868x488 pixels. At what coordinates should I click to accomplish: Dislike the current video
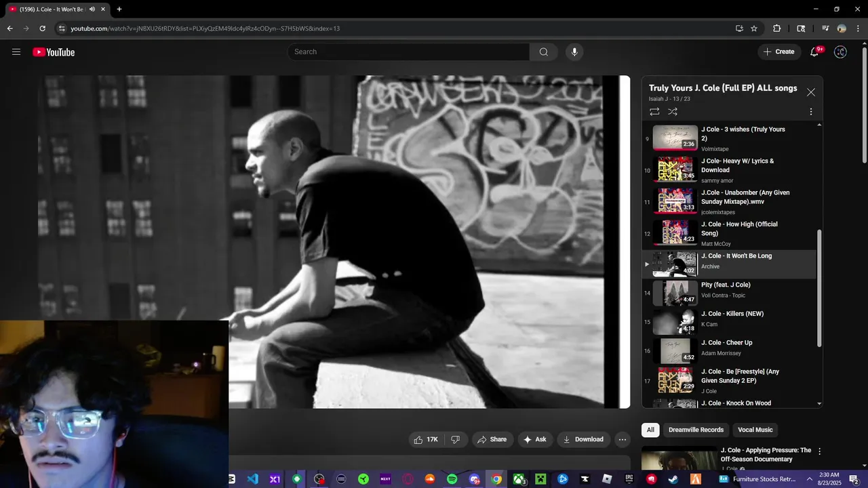tap(456, 439)
